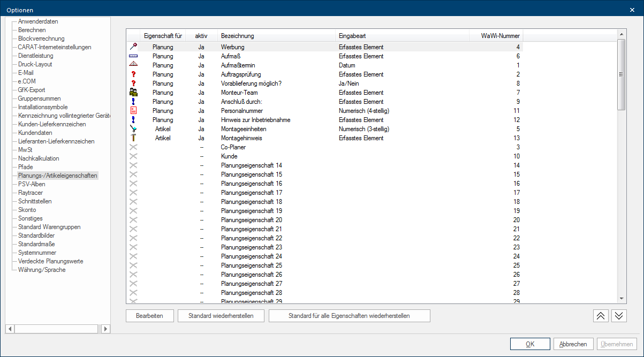Move property up with double-chevron up button
Image resolution: width=644 pixels, height=357 pixels.
tap(601, 316)
